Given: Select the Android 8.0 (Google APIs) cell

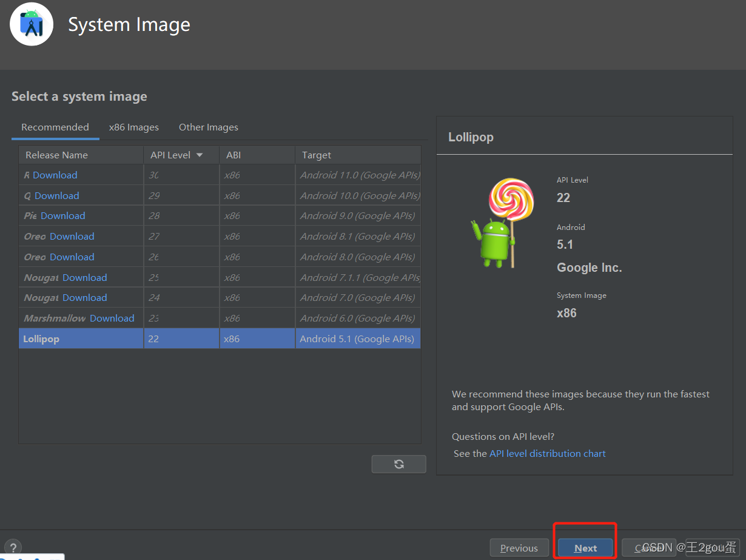Looking at the screenshot, I should [x=358, y=257].
